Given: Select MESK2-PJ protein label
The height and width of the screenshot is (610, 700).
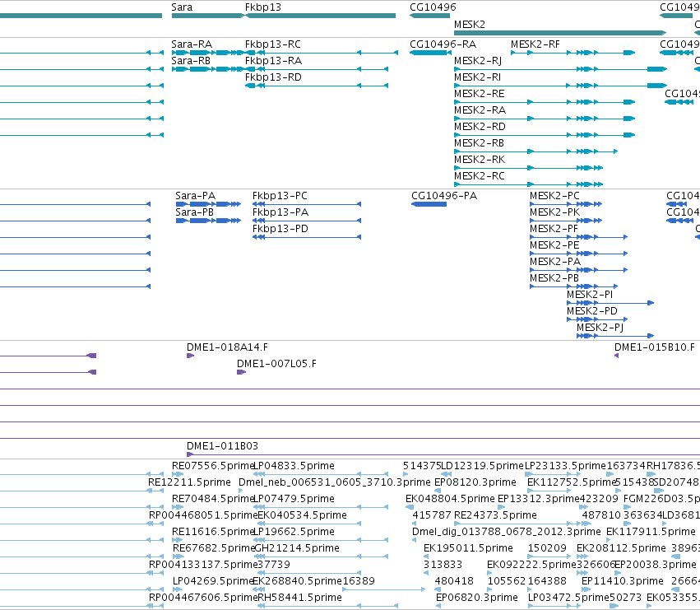Looking at the screenshot, I should (600, 328).
